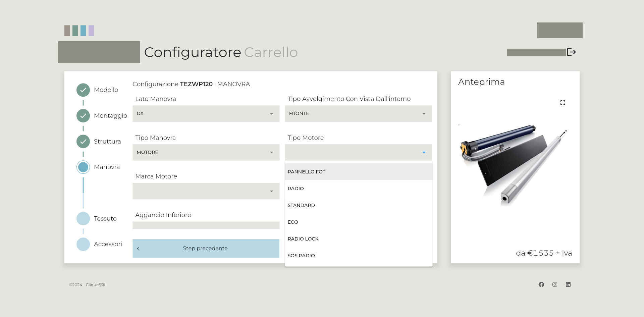Click the Struttura step checkmark circle
This screenshot has width=644, height=317.
[83, 142]
